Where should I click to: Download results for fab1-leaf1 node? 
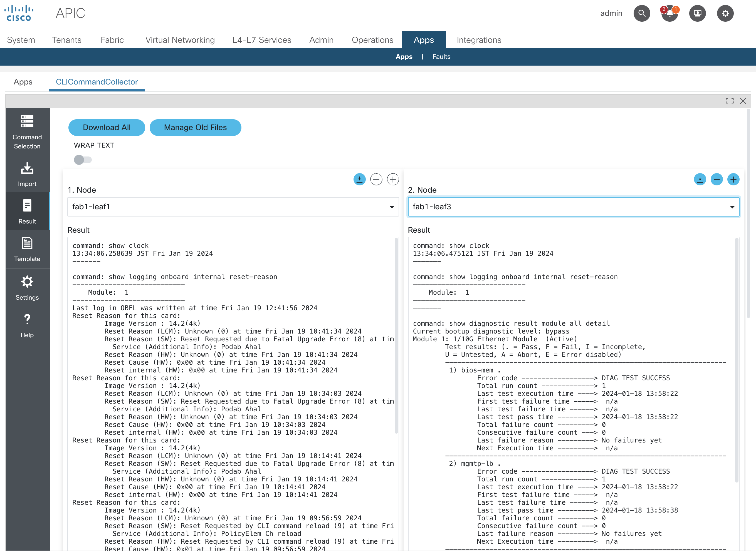pos(359,179)
